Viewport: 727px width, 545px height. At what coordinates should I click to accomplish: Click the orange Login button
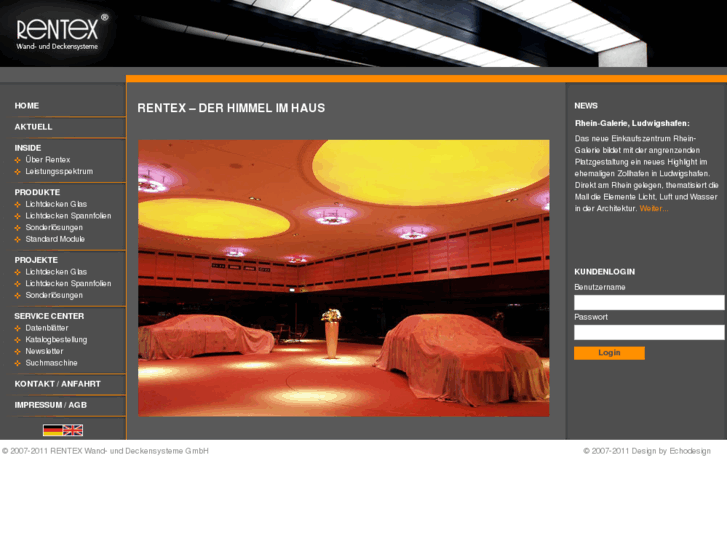tap(609, 353)
